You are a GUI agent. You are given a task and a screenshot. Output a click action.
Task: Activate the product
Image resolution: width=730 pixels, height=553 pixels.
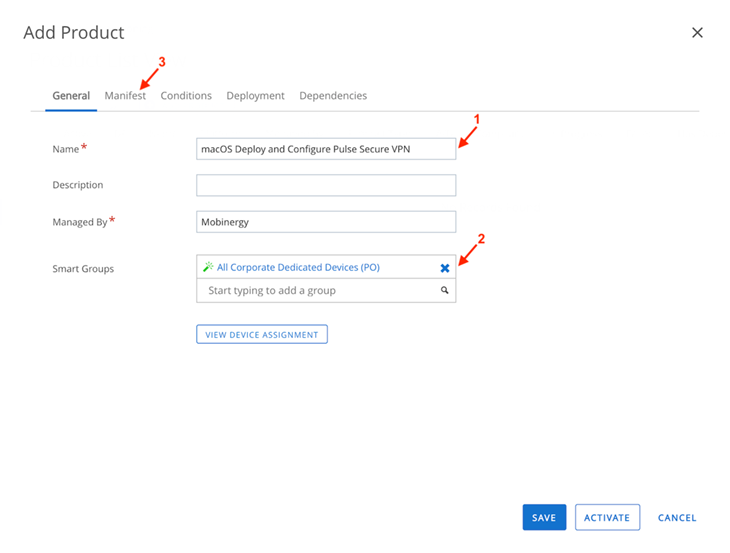[x=607, y=518]
